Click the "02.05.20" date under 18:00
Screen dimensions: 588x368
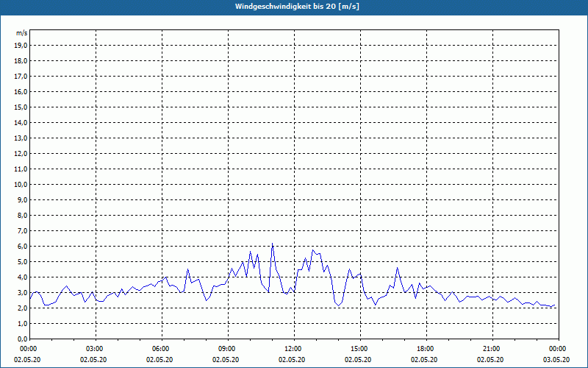(424, 360)
